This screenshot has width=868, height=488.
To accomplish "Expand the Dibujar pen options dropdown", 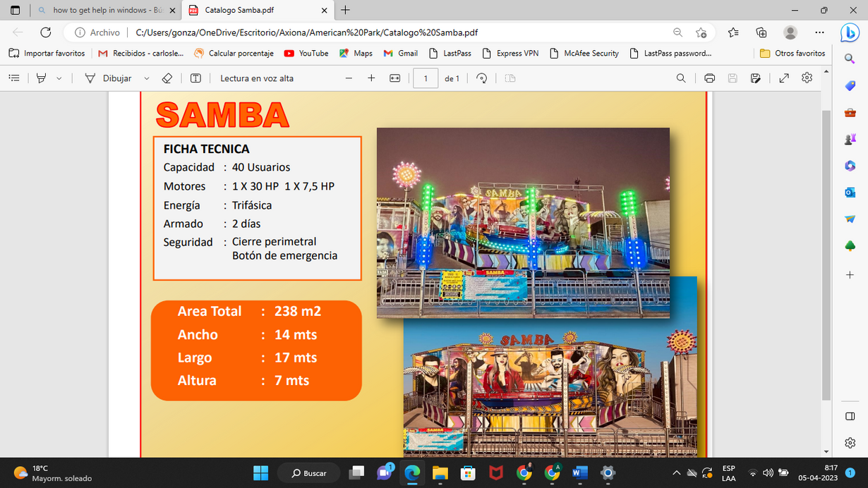I will click(147, 78).
